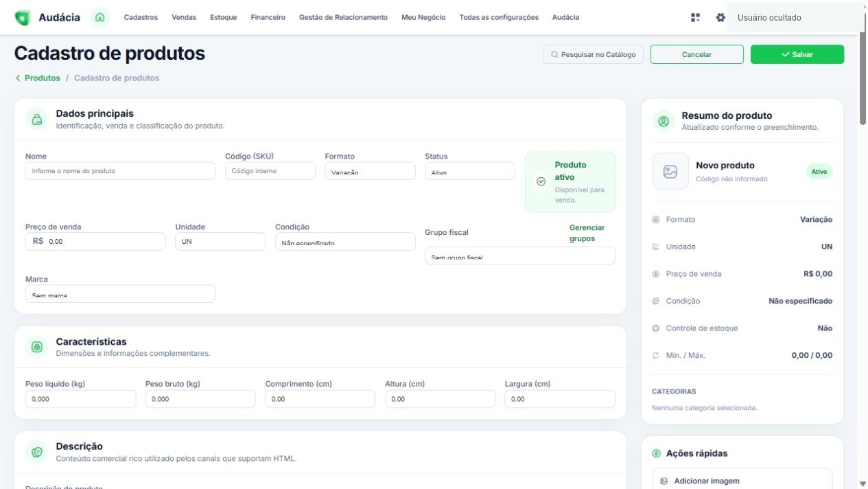The image size is (868, 489).
Task: Open the Financeiro menu
Action: [x=268, y=17]
